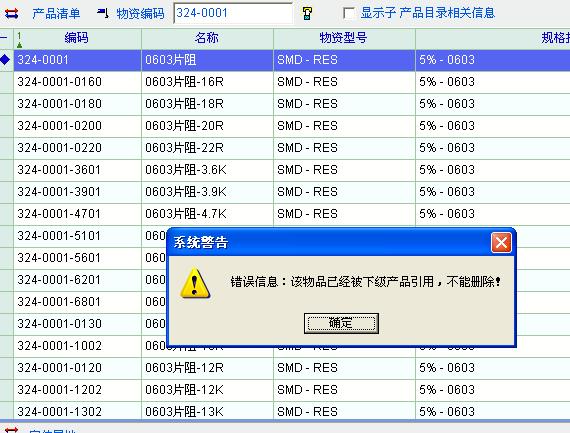Click the arrow icon before 物资编码
The image size is (570, 433).
coord(103,13)
